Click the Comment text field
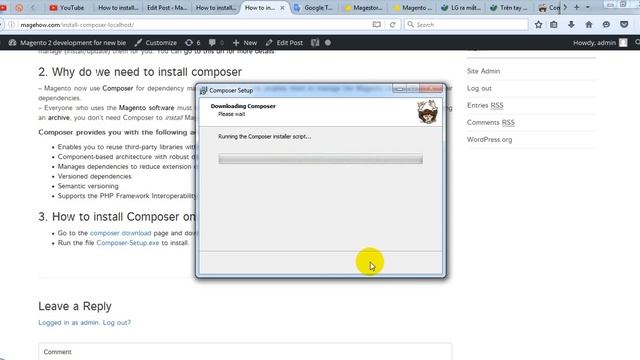Viewport: 640px width, 360px height. point(245,352)
